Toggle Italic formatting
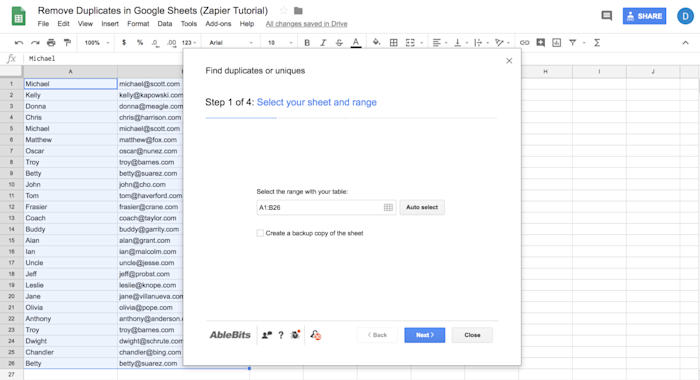Screen dimensions: 700x380 323,43
